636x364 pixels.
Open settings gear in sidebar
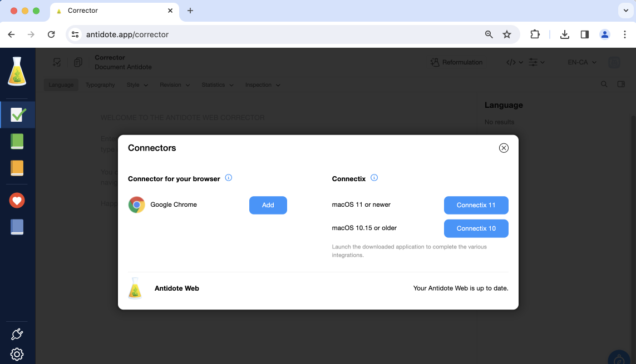tap(17, 354)
